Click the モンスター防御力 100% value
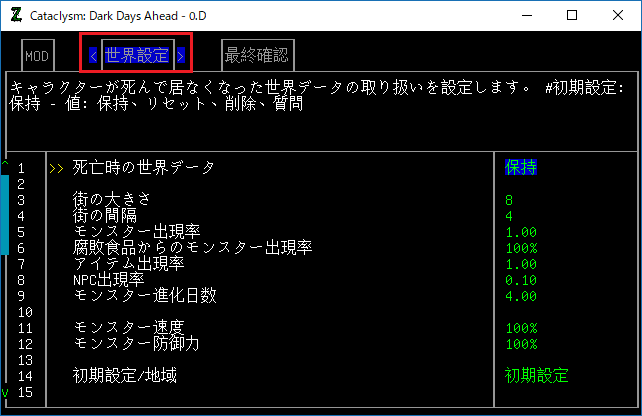The width and height of the screenshot is (642, 416). click(521, 343)
